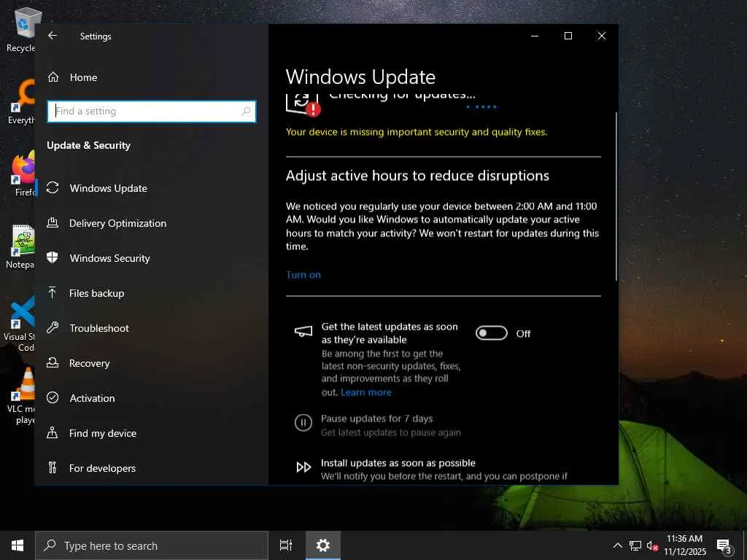The height and width of the screenshot is (560, 747).
Task: Click the megaphone icon for latest updates
Action: 303,332
